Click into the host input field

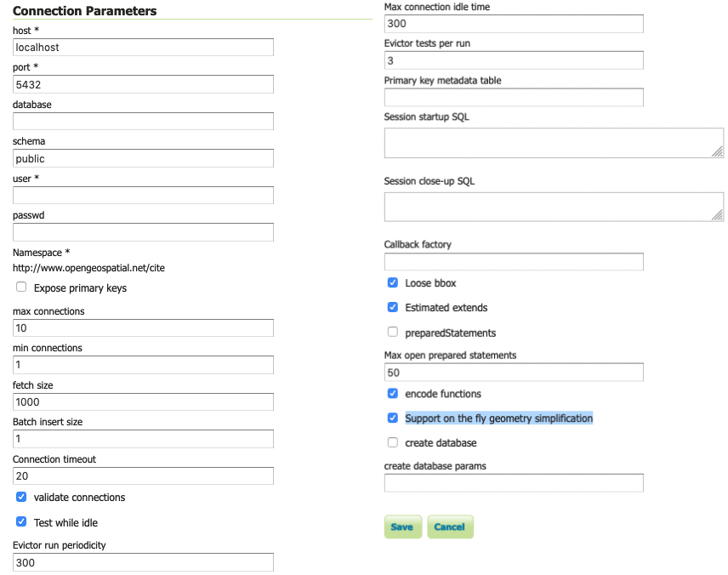(143, 48)
